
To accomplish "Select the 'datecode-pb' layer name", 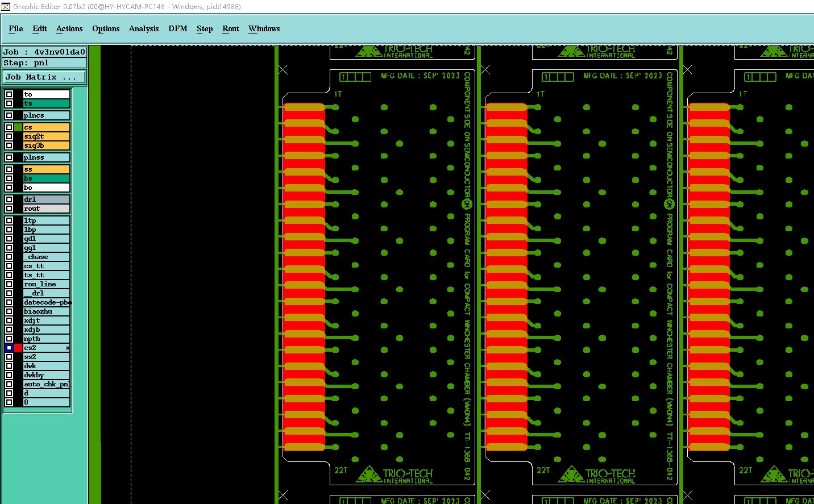I will (x=47, y=302).
